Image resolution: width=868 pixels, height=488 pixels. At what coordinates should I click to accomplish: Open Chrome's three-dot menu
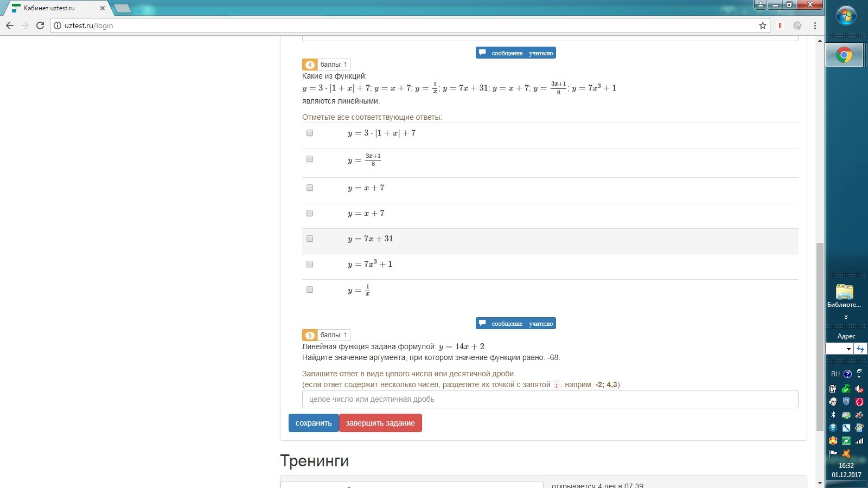tap(815, 25)
